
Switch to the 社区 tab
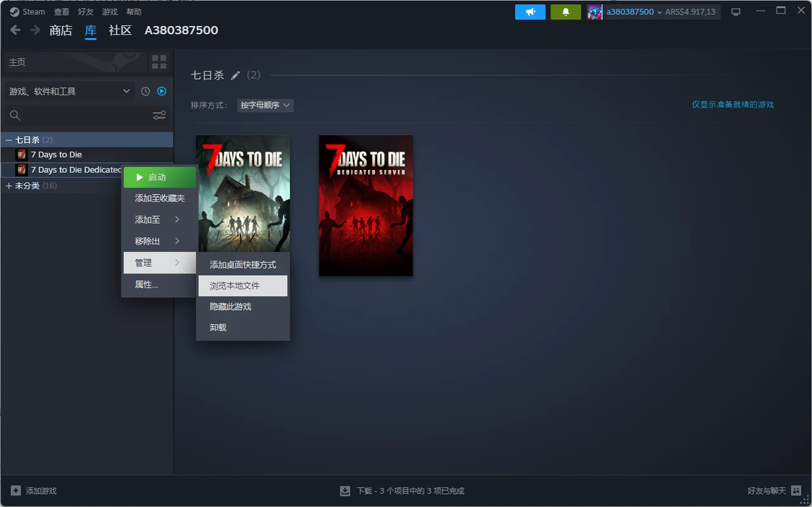coord(120,31)
